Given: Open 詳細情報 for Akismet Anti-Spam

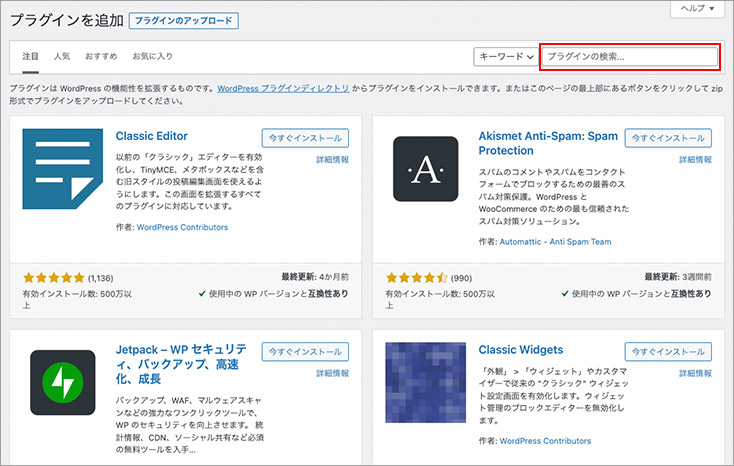Looking at the screenshot, I should [695, 160].
